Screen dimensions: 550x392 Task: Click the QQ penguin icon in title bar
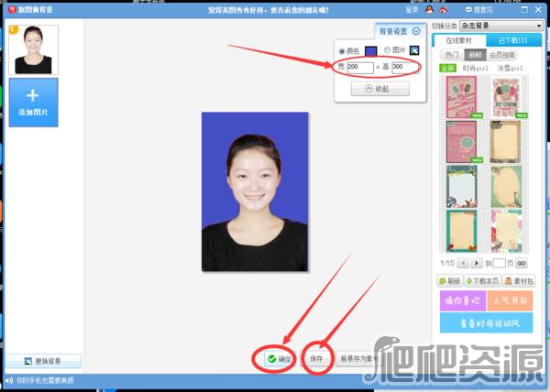tap(429, 9)
